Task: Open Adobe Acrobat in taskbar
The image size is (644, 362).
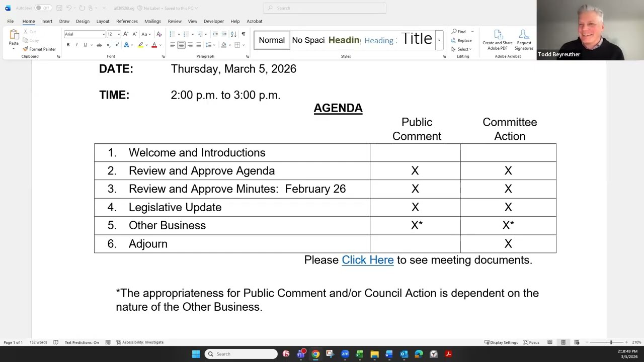Action: tap(448, 354)
